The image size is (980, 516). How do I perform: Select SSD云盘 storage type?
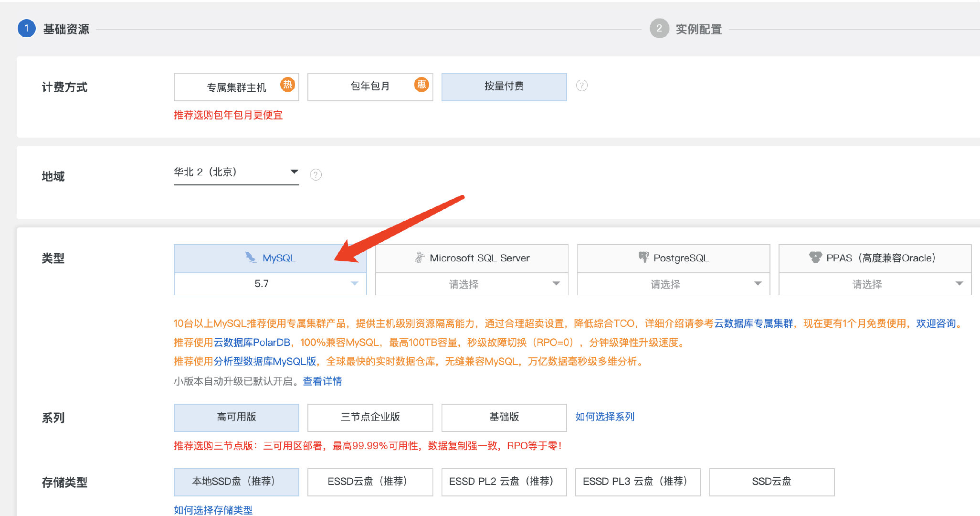(772, 482)
